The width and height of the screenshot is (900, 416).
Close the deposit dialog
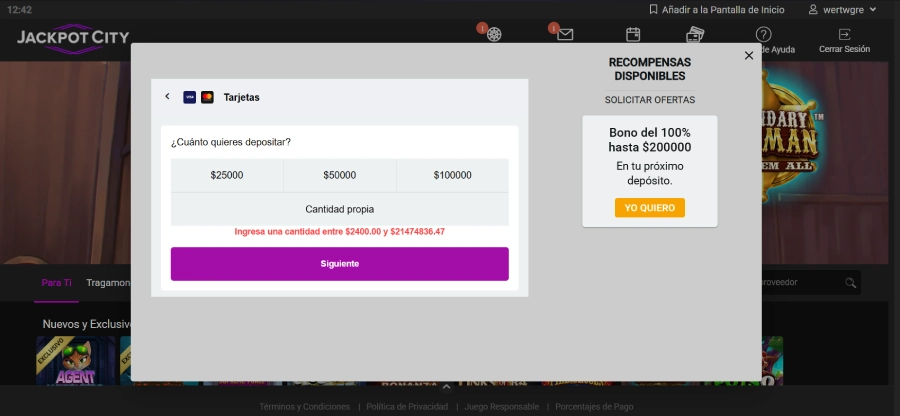pos(748,56)
